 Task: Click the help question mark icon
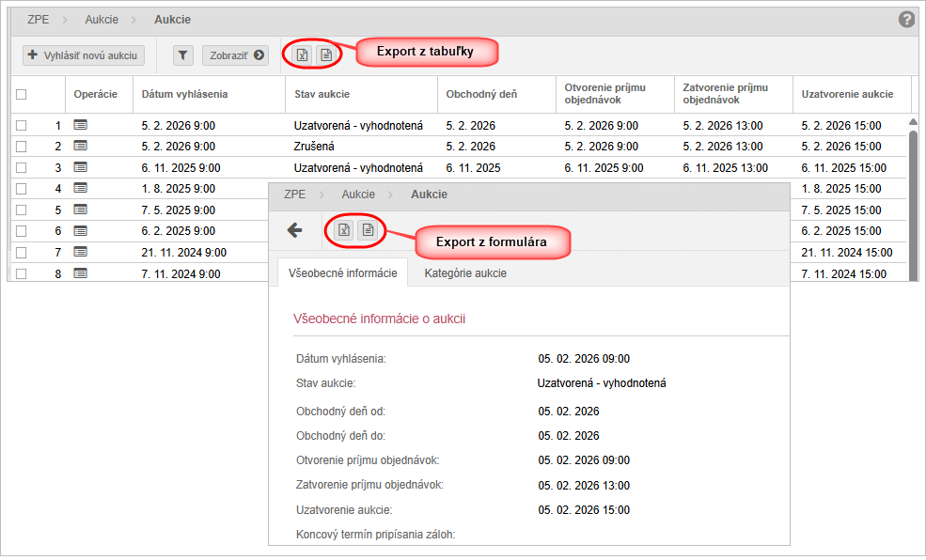[x=906, y=19]
